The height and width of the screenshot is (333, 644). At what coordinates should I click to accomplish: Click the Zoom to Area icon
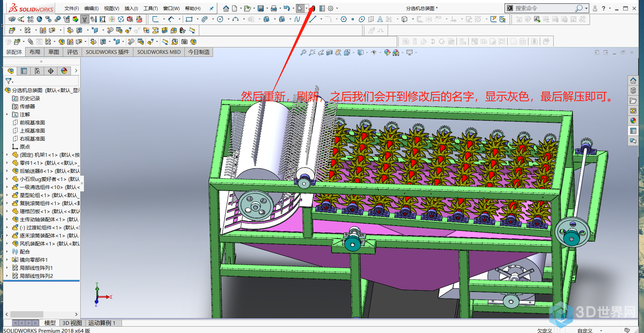[x=312, y=52]
